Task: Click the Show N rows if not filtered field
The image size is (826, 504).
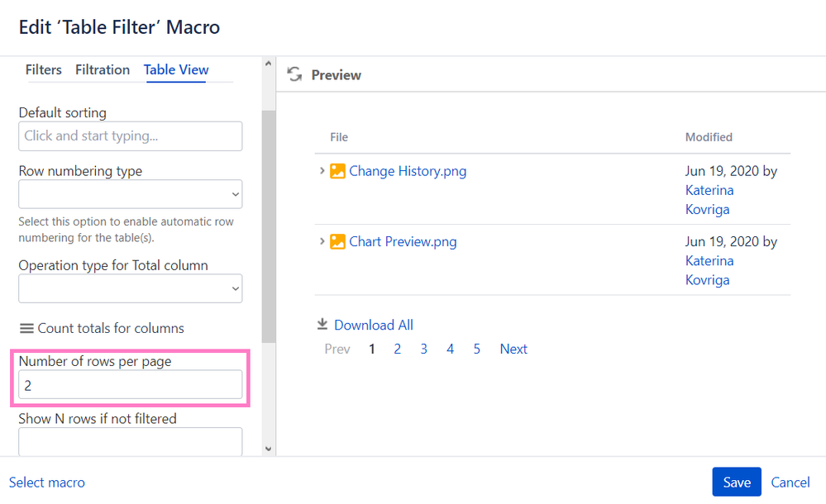Action: pyautogui.click(x=130, y=441)
